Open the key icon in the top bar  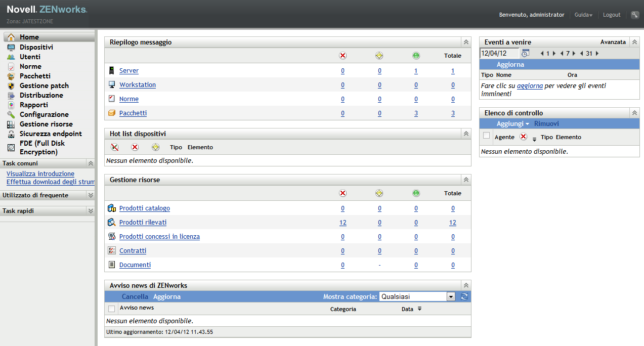pos(635,15)
